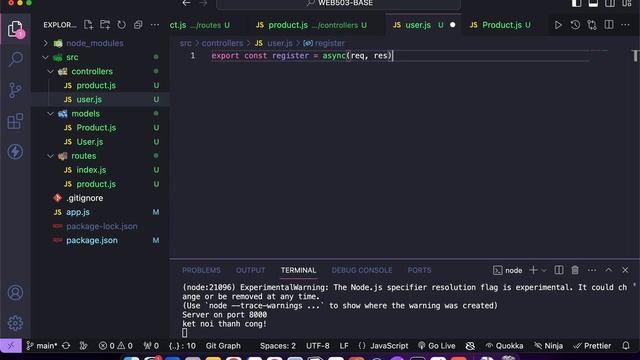Screen dimensions: 640x360
Task: Maximize panel with up chevron
Action: click(609, 270)
